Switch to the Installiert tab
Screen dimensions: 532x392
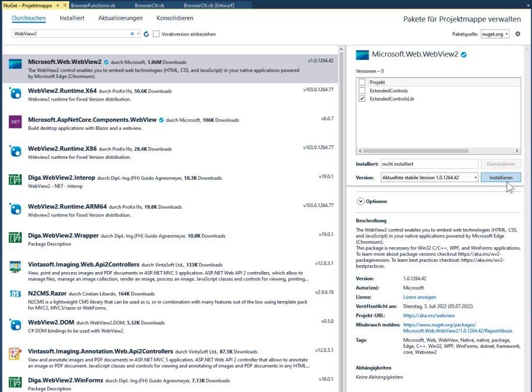tap(72, 19)
